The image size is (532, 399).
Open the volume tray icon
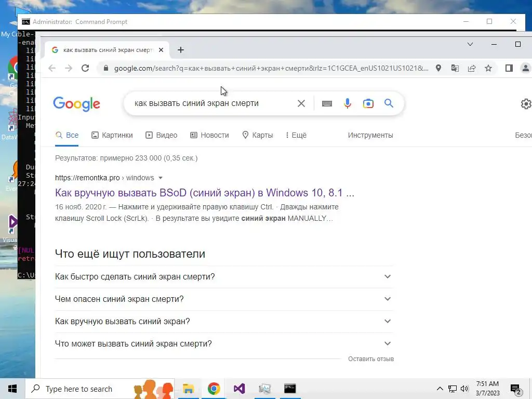coord(464,389)
